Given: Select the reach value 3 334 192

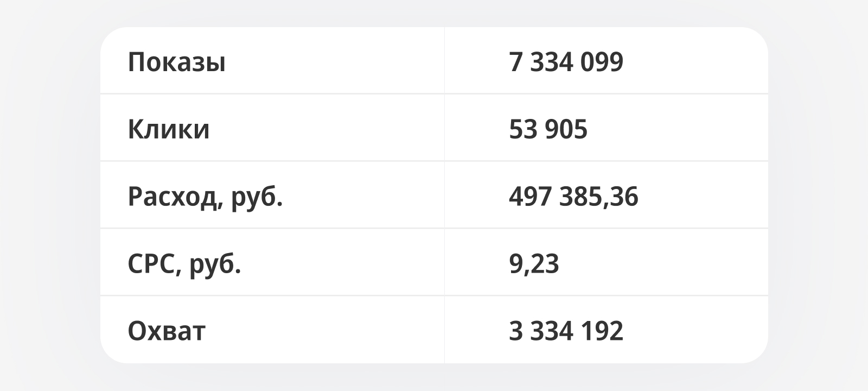Looking at the screenshot, I should (566, 331).
